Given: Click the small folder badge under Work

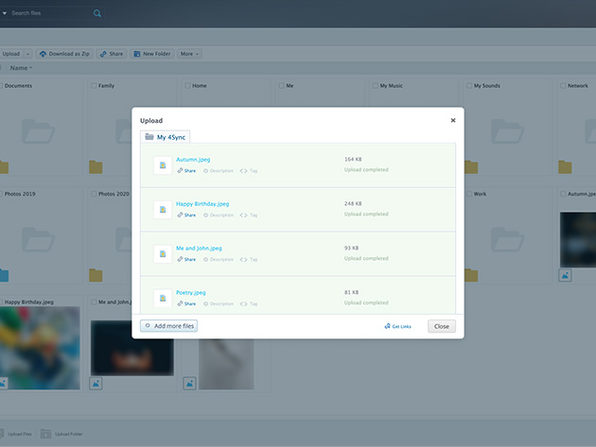Looking at the screenshot, I should [x=471, y=275].
